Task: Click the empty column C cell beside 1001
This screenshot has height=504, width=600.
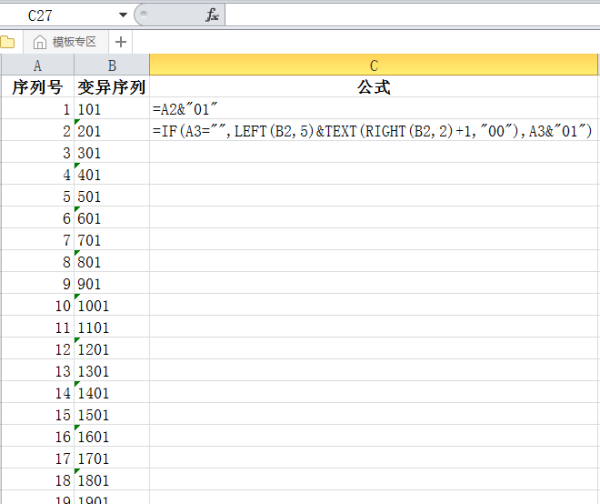Action: [x=373, y=305]
